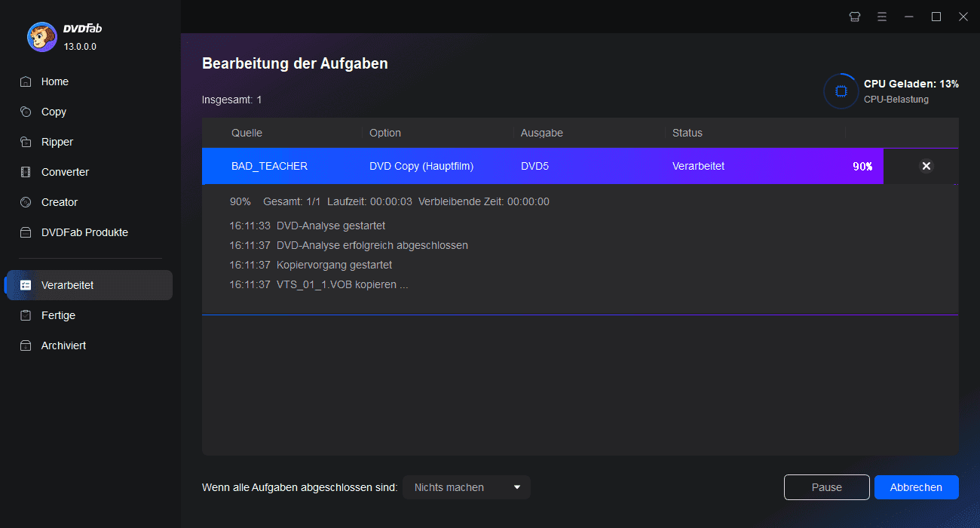980x528 pixels.
Task: Click the Status column header
Action: point(688,133)
